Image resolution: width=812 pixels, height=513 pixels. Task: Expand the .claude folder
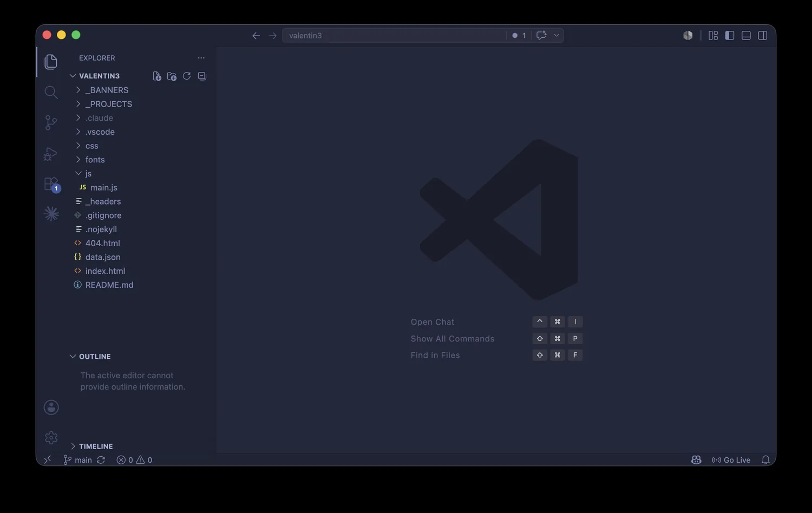pyautogui.click(x=99, y=118)
